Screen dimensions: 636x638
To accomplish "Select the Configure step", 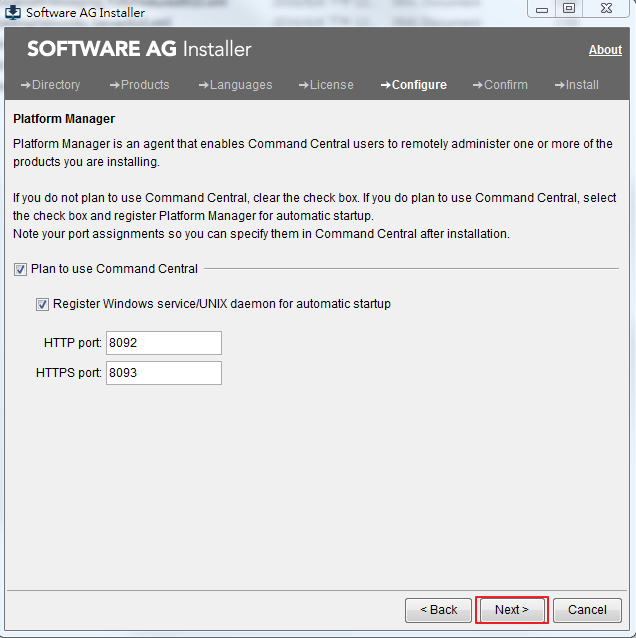I will [x=413, y=85].
